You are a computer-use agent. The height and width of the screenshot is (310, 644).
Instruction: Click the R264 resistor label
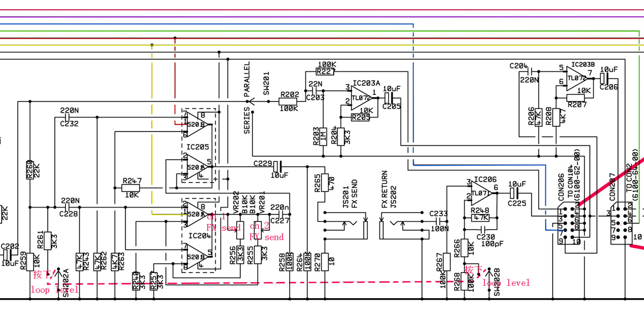pyautogui.click(x=300, y=262)
